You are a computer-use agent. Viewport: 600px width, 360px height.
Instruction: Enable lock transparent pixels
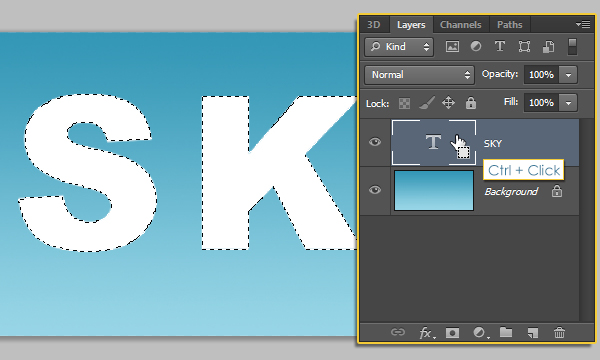[x=404, y=103]
